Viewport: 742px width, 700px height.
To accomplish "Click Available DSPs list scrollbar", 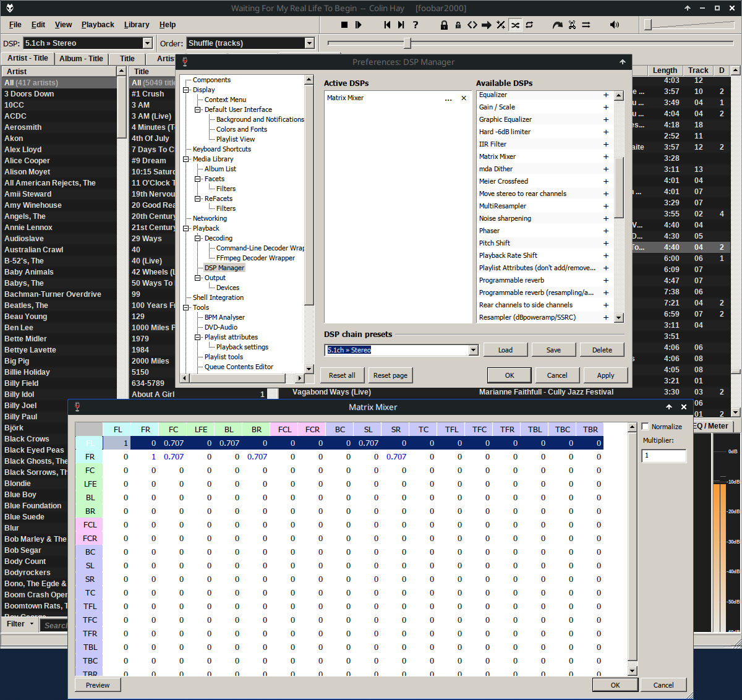I will click(x=619, y=187).
